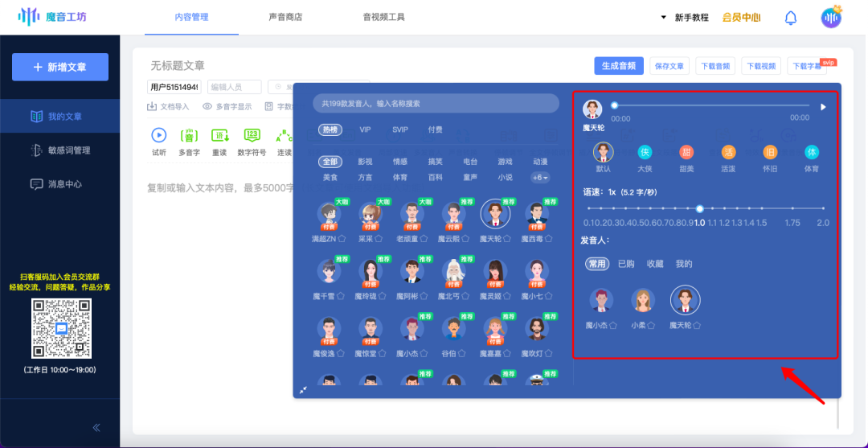Open 会员中心 link
This screenshot has height=448, width=868.
pos(741,17)
